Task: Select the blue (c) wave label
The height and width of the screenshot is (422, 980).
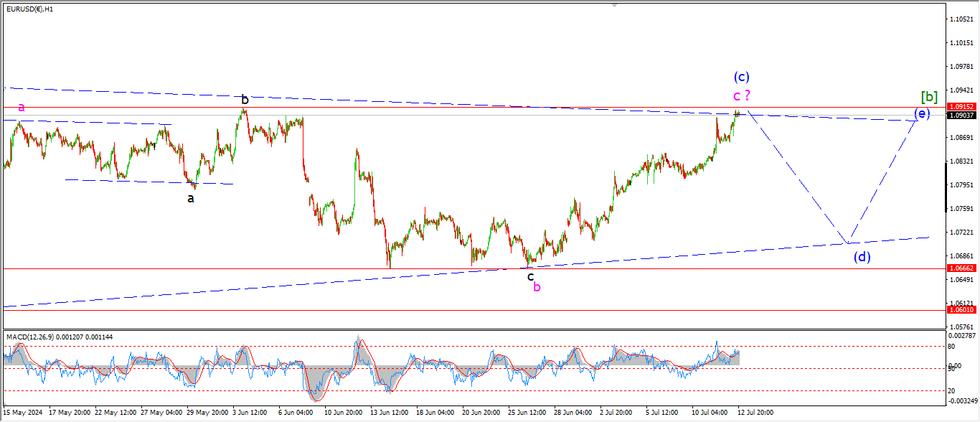Action: [741, 77]
